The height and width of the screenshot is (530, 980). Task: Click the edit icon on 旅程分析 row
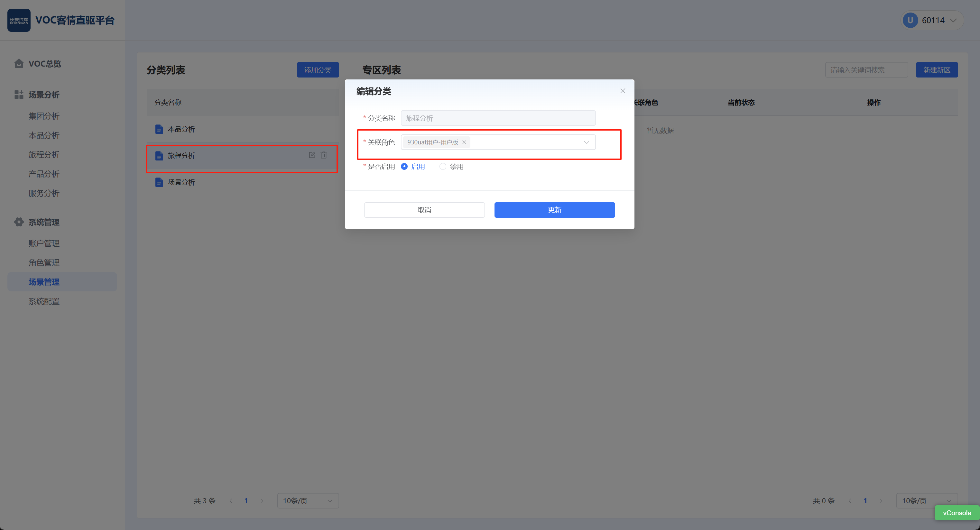point(312,155)
